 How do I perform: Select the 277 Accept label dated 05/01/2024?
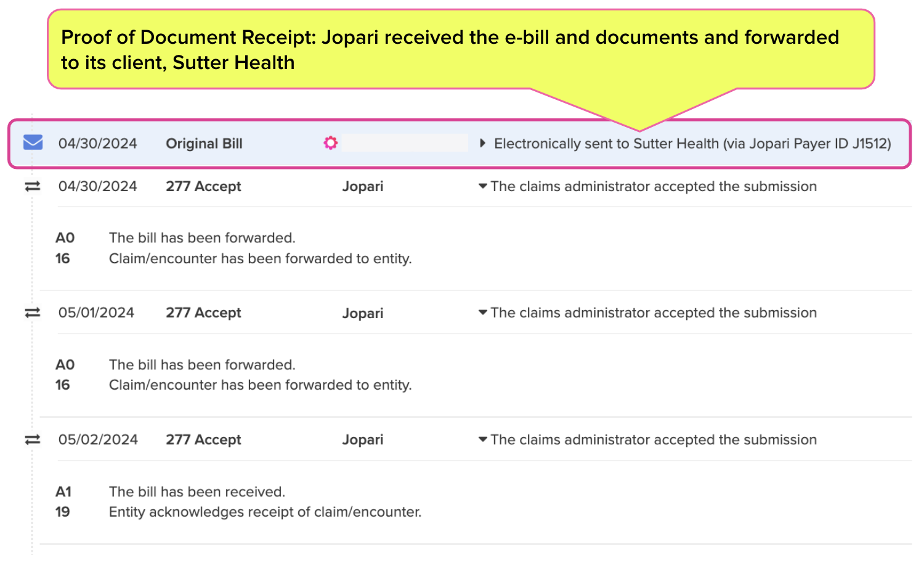[203, 313]
